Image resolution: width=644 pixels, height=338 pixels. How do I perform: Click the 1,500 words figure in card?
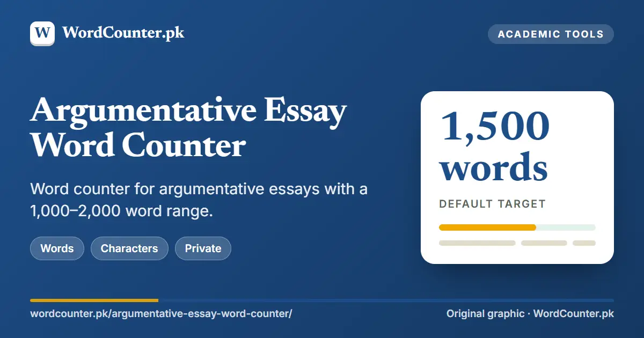(x=495, y=146)
